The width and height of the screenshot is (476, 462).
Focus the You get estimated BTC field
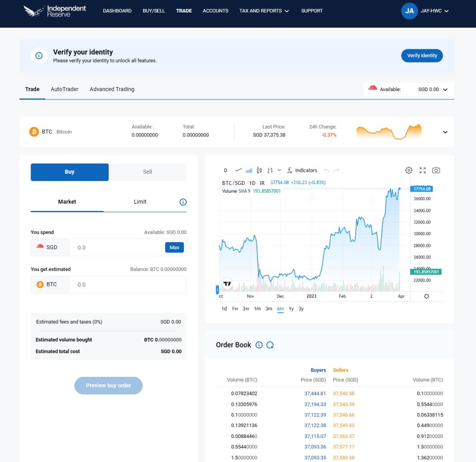(128, 285)
